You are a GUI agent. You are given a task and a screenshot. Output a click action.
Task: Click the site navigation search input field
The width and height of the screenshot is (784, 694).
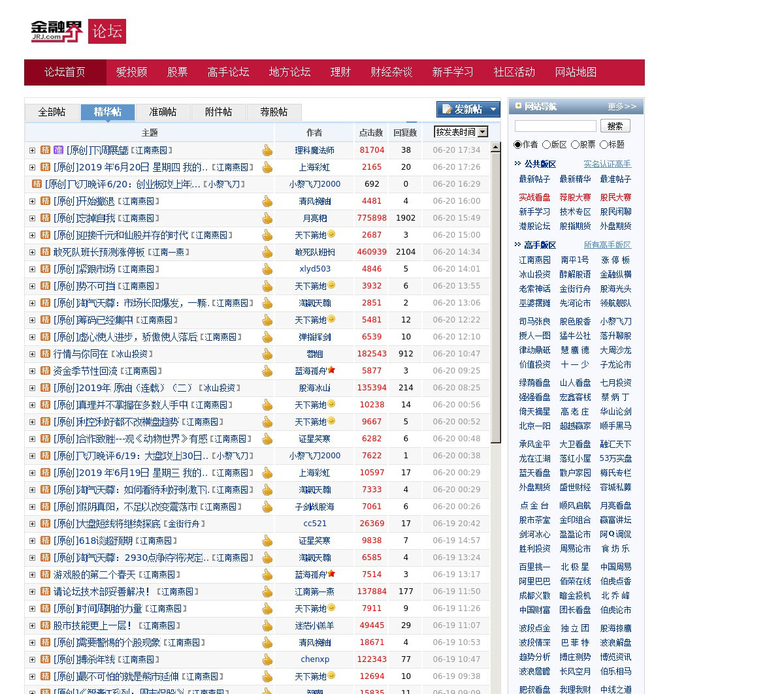555,126
